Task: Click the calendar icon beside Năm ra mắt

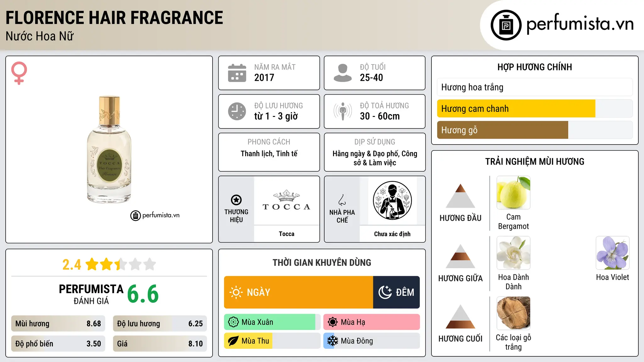Action: point(237,73)
